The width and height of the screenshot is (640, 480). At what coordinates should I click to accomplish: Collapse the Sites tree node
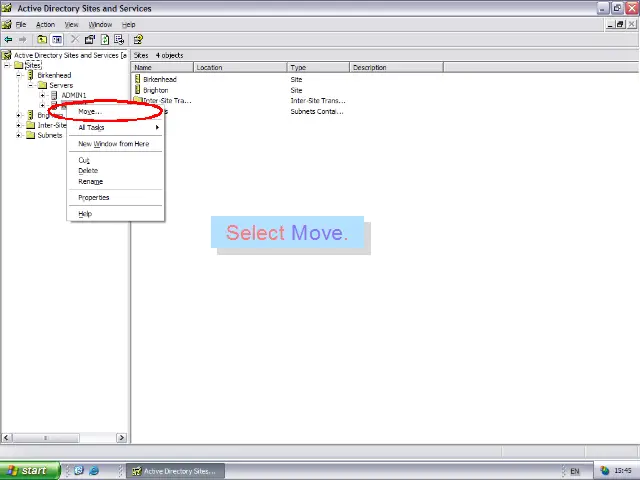(7, 65)
